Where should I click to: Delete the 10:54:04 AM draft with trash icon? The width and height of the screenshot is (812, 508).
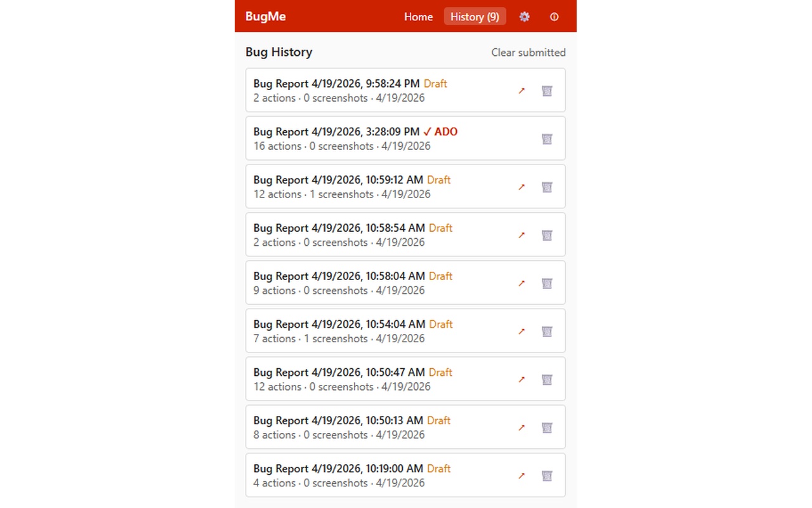coord(546,331)
